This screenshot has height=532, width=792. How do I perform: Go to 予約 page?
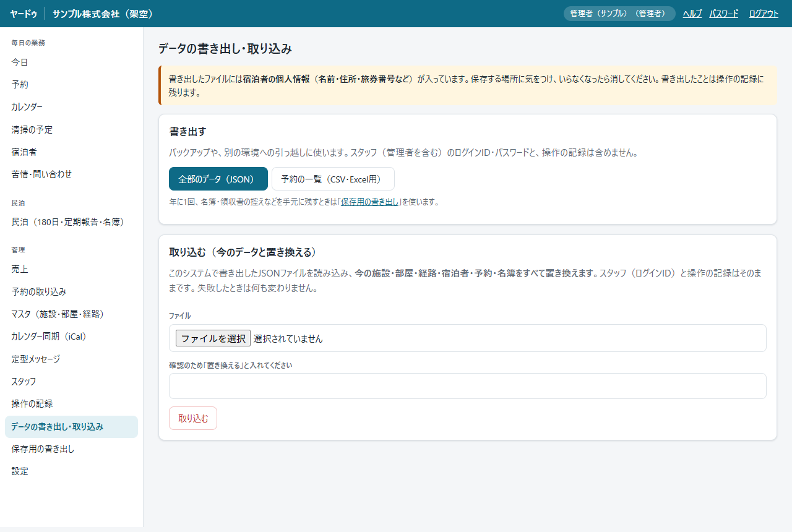point(71,85)
